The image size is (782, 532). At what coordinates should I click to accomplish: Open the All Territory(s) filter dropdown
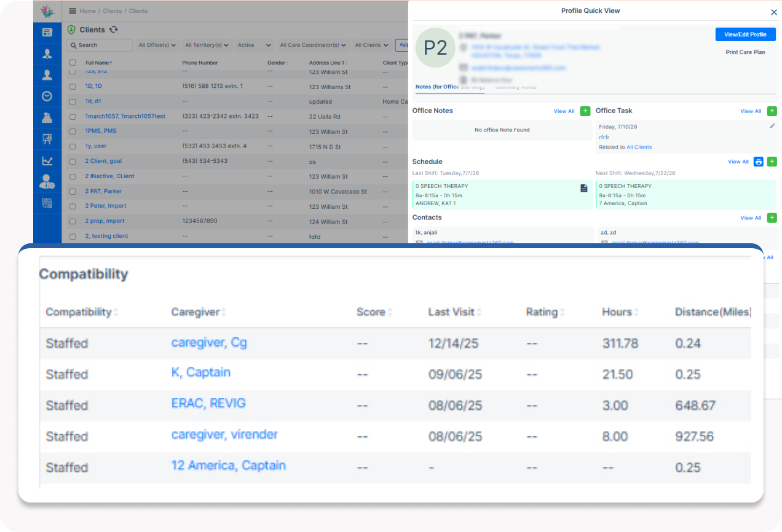click(x=207, y=45)
